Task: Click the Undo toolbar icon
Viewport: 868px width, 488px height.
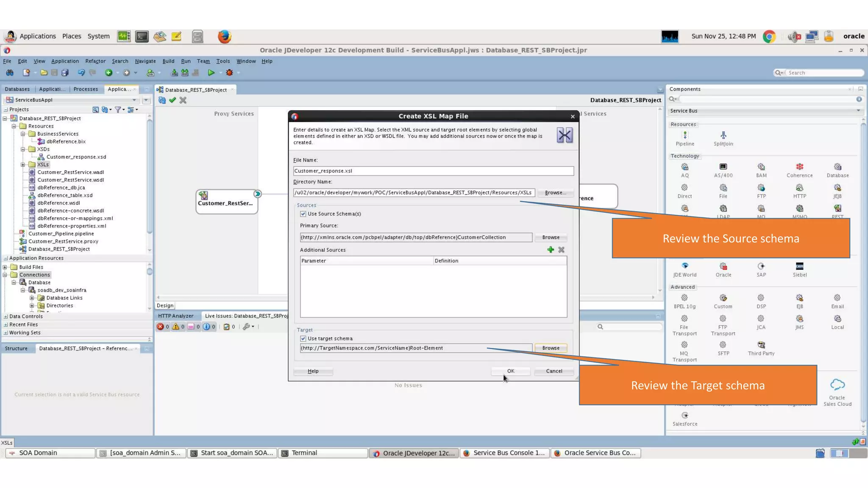Action: pyautogui.click(x=81, y=73)
